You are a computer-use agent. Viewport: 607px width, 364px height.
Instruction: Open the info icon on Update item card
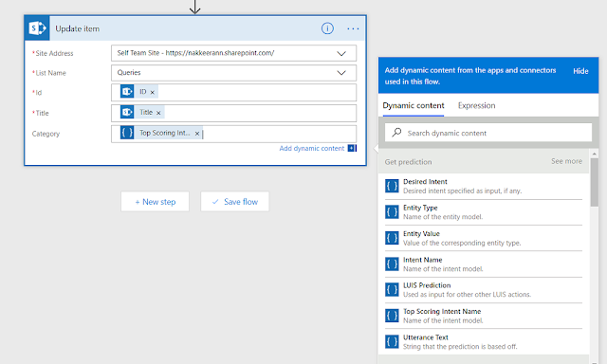327,28
